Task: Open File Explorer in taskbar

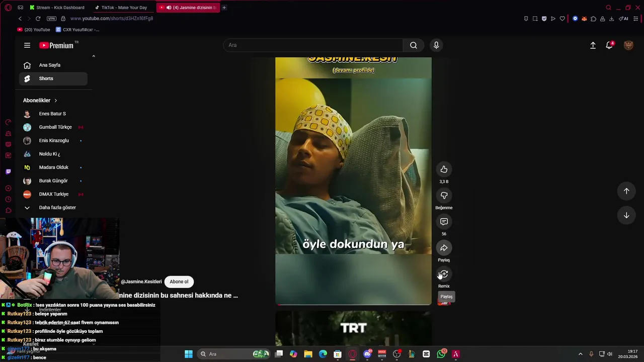Action: click(308, 354)
